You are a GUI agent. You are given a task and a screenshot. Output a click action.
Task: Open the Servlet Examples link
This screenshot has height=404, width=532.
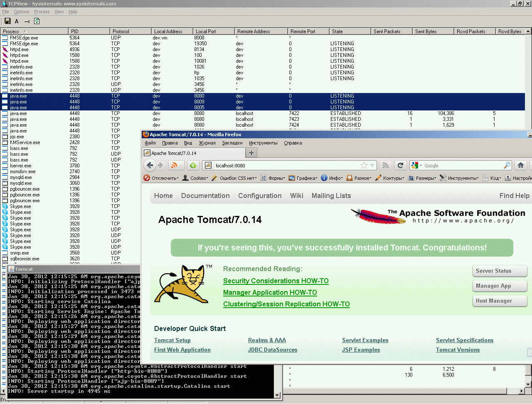tap(365, 340)
